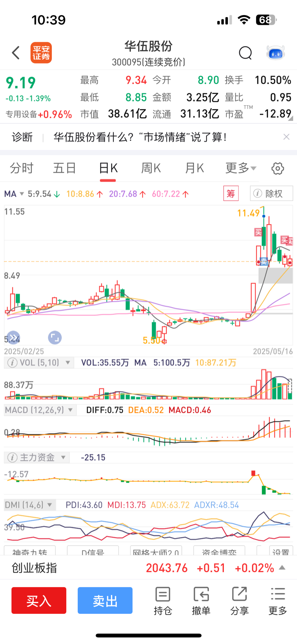The height and width of the screenshot is (644, 297).
Task: Open the 诊断 label link
Action: pyautogui.click(x=22, y=137)
